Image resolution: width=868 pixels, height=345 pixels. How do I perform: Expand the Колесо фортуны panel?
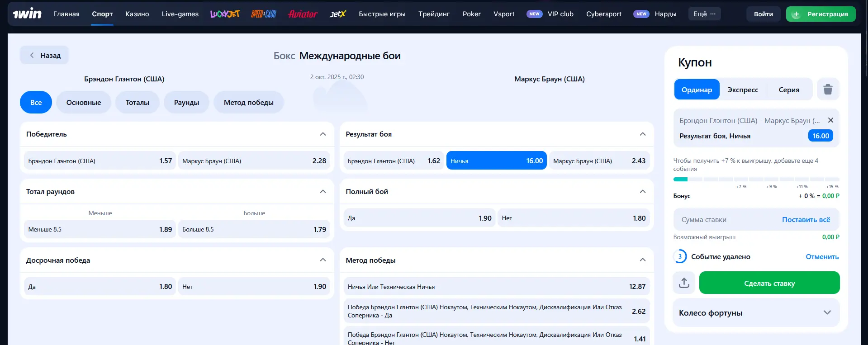coord(827,313)
